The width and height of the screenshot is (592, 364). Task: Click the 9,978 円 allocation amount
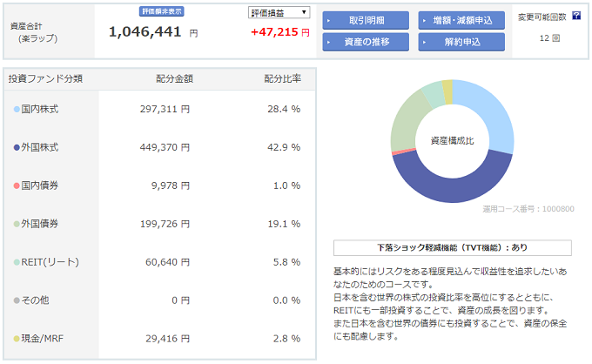pyautogui.click(x=171, y=185)
